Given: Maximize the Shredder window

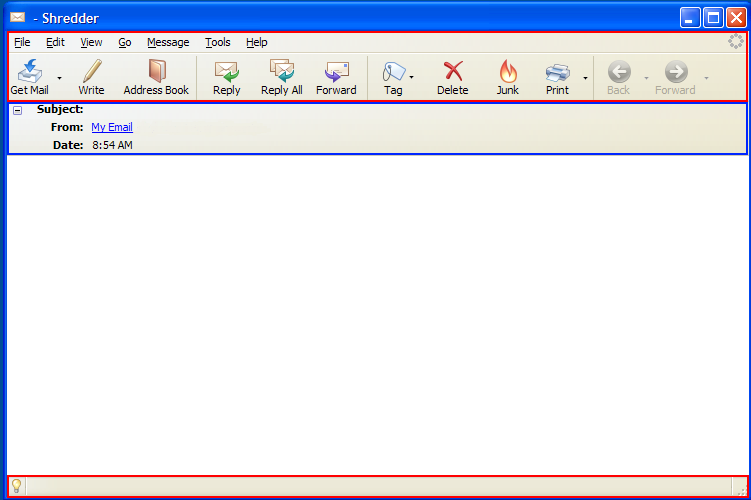Looking at the screenshot, I should click(713, 18).
